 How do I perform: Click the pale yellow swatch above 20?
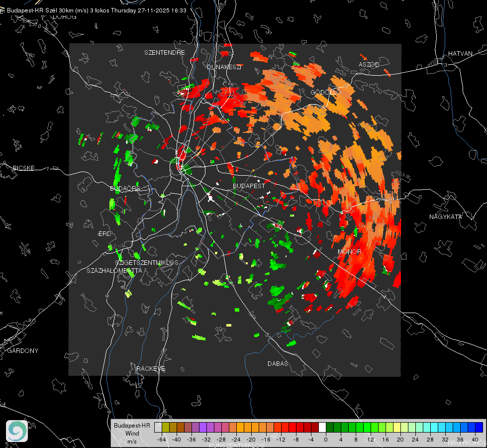point(397,428)
